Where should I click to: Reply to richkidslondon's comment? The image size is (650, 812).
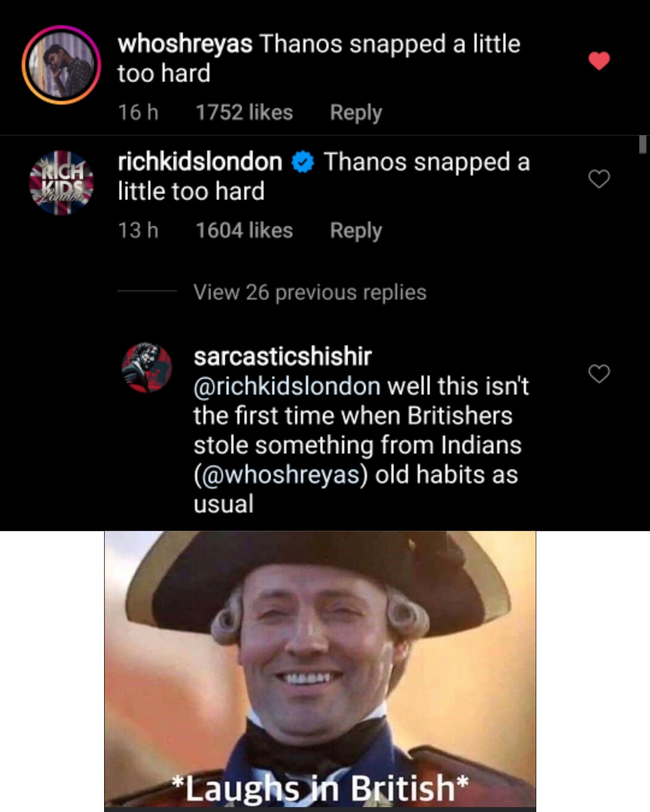pos(355,231)
